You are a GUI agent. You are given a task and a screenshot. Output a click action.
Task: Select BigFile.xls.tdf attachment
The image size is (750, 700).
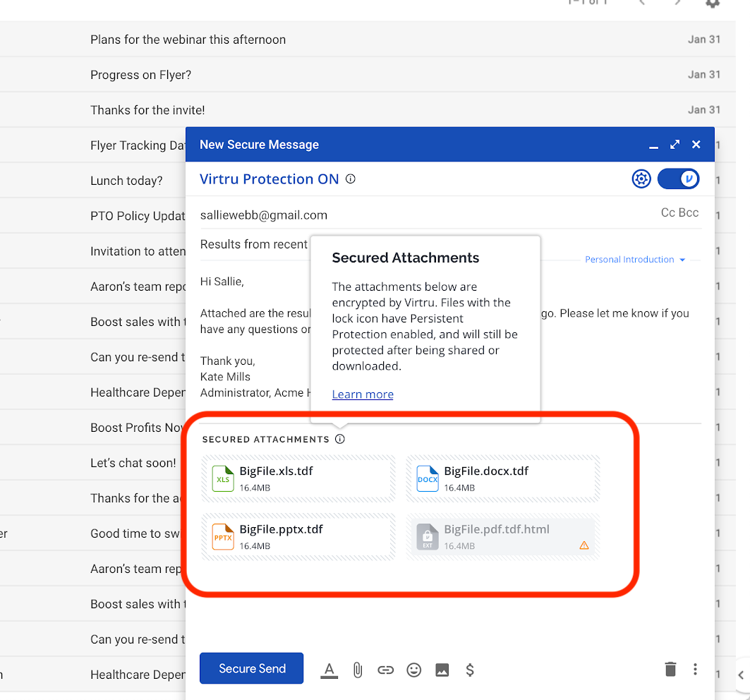click(x=298, y=478)
